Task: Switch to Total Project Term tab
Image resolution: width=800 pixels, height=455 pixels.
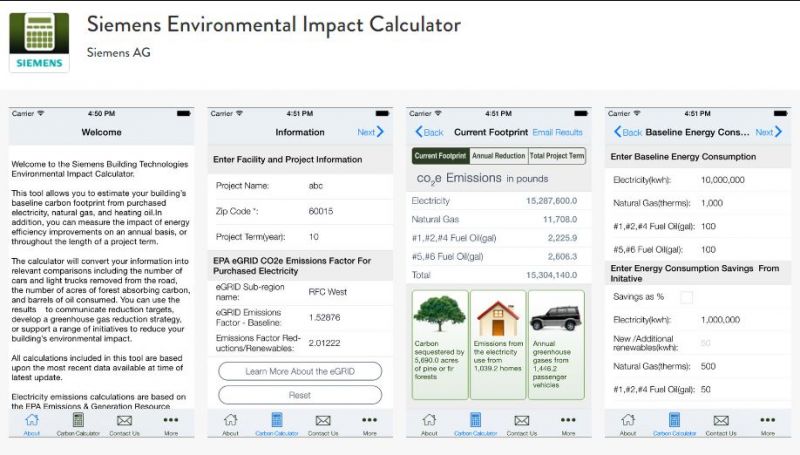Action: coord(557,156)
